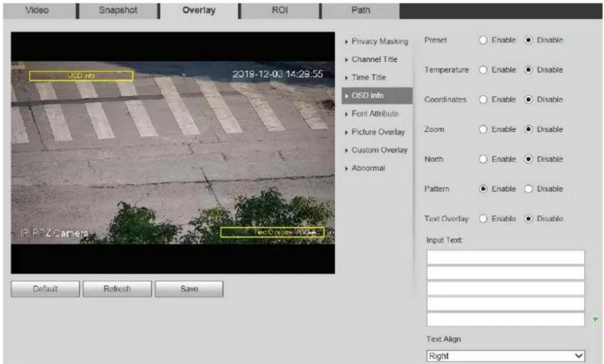Enable Zoom display
The width and height of the screenshot is (604, 364).
pos(483,129)
